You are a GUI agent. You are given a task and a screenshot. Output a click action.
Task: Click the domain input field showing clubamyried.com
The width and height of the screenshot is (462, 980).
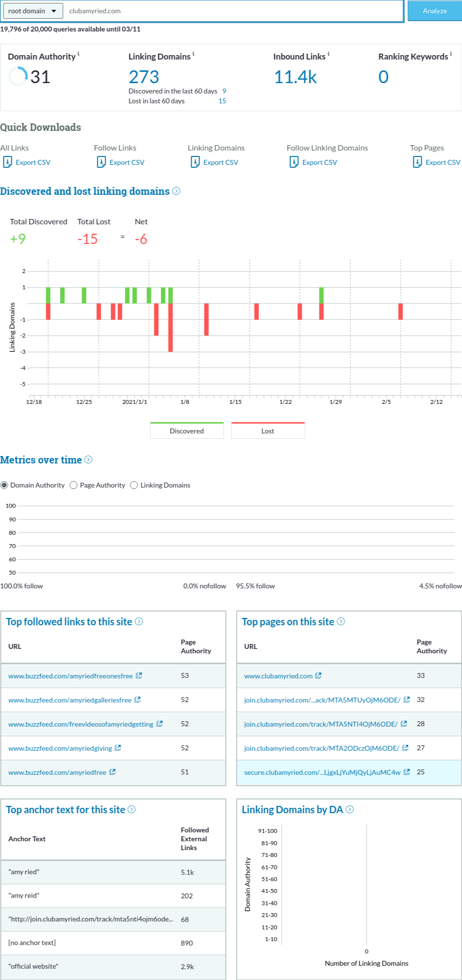point(233,11)
